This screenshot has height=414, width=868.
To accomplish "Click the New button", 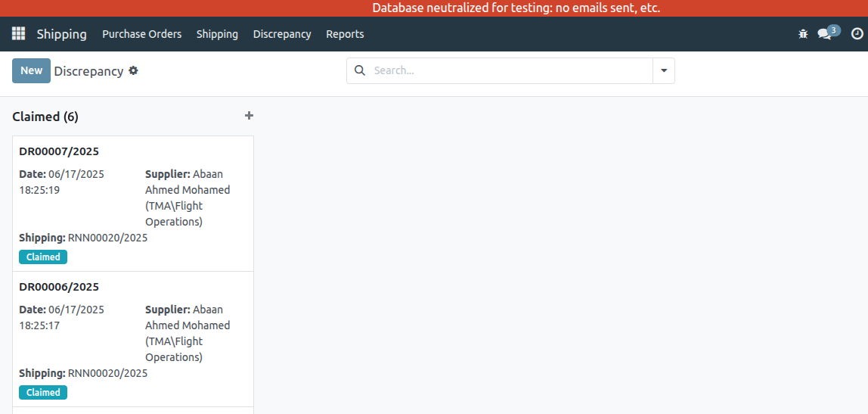I will (31, 70).
